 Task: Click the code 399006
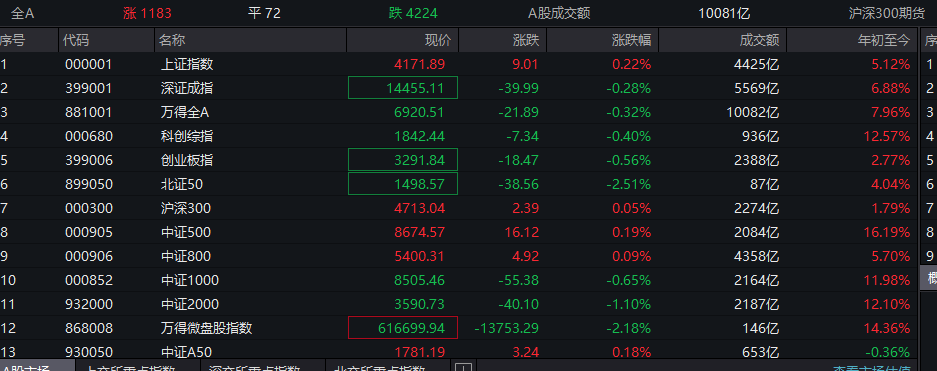tap(88, 160)
